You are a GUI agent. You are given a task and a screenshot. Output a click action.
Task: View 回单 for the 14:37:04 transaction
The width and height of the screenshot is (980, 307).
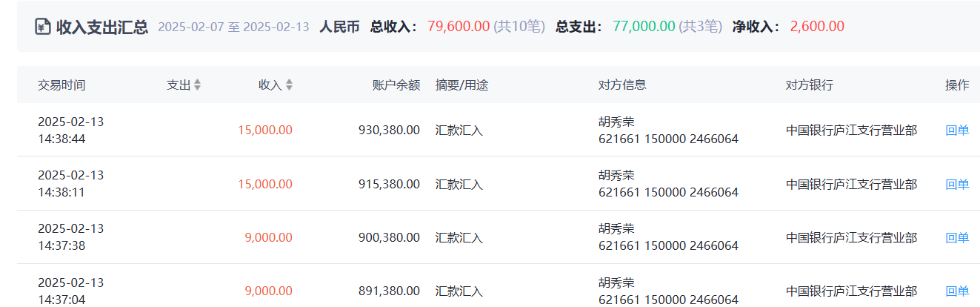[x=956, y=291]
